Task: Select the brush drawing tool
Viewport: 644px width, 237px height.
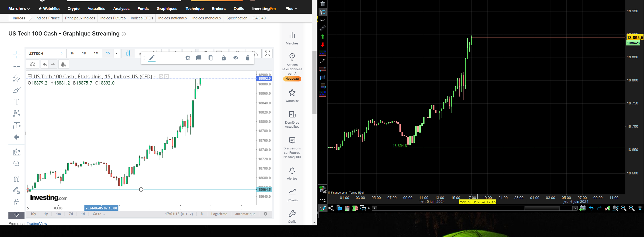Action: pos(17,90)
